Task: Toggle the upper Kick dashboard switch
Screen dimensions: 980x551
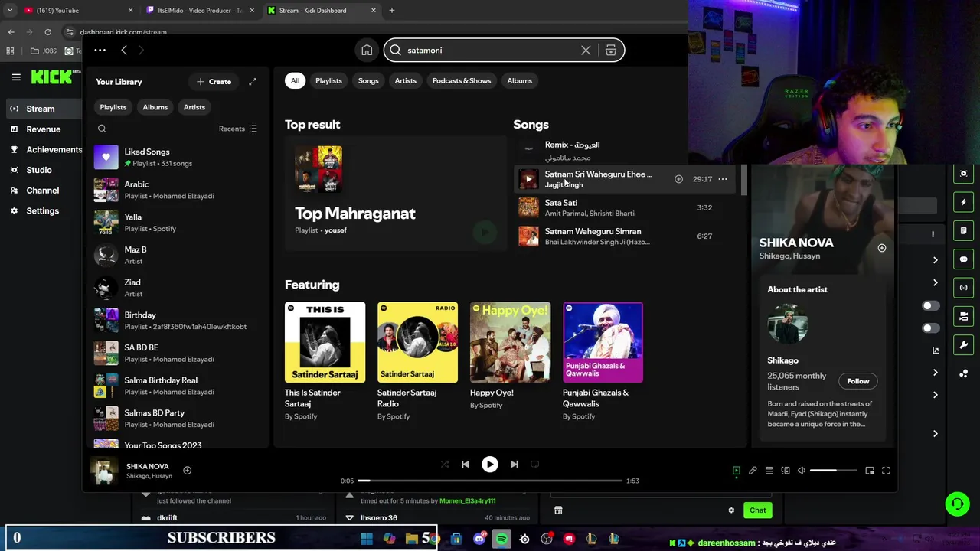Action: (x=930, y=306)
